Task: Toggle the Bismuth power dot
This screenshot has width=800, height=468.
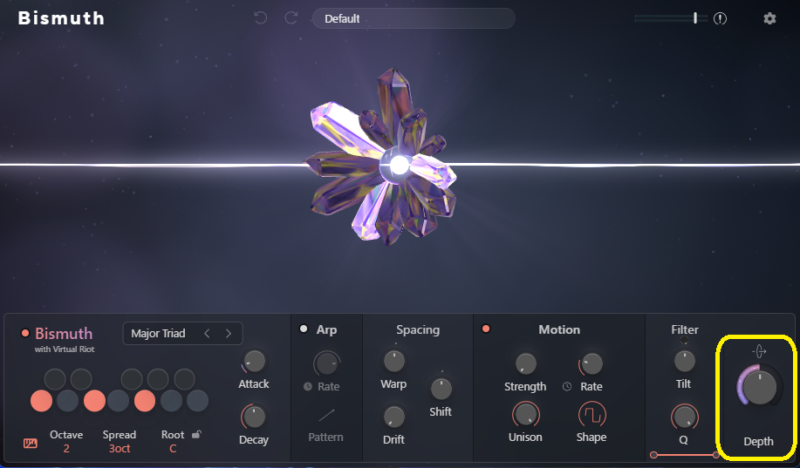Action: click(25, 333)
